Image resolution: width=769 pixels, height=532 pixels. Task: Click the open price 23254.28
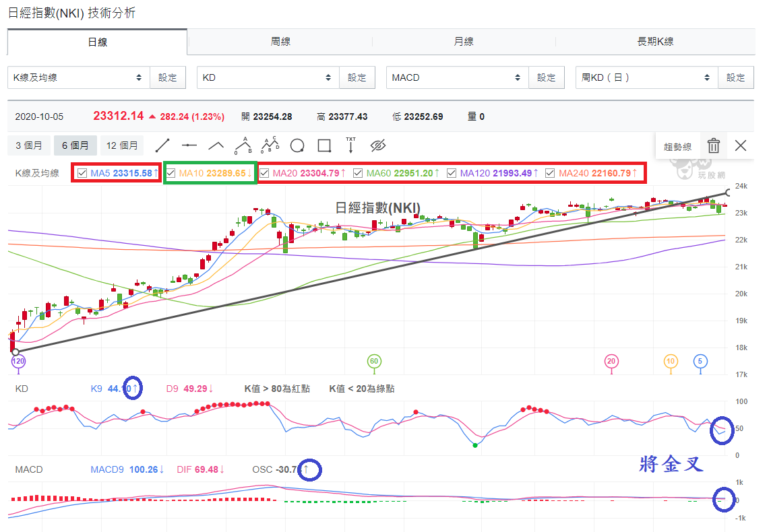click(272, 117)
